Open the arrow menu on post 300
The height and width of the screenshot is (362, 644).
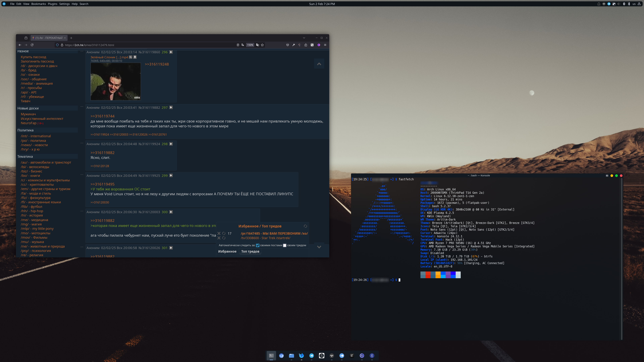tap(171, 212)
